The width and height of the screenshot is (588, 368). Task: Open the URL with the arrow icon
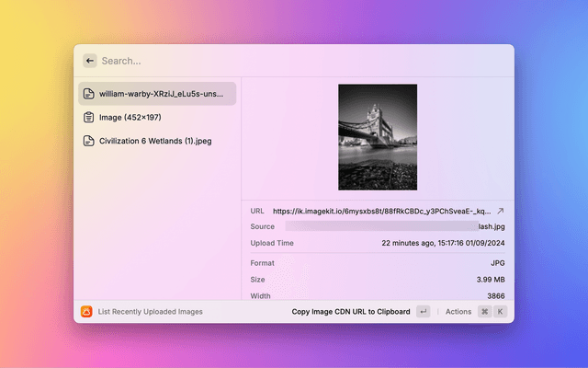coord(501,211)
